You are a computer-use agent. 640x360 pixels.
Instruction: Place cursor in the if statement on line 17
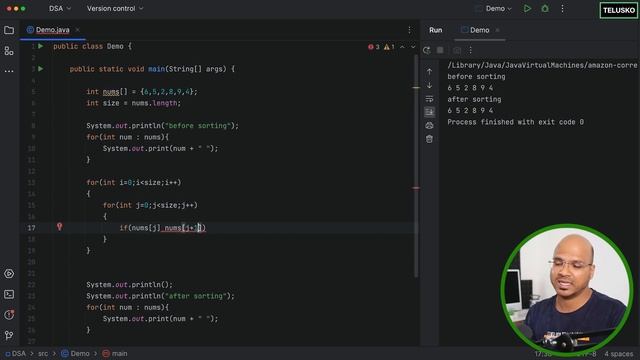pyautogui.click(x=162, y=228)
